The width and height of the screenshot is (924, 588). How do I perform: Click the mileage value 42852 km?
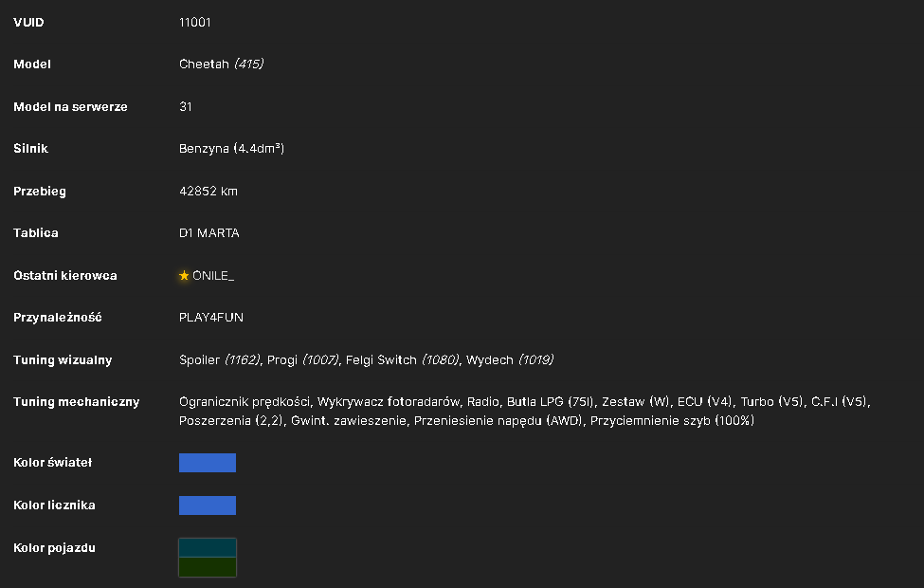click(208, 191)
